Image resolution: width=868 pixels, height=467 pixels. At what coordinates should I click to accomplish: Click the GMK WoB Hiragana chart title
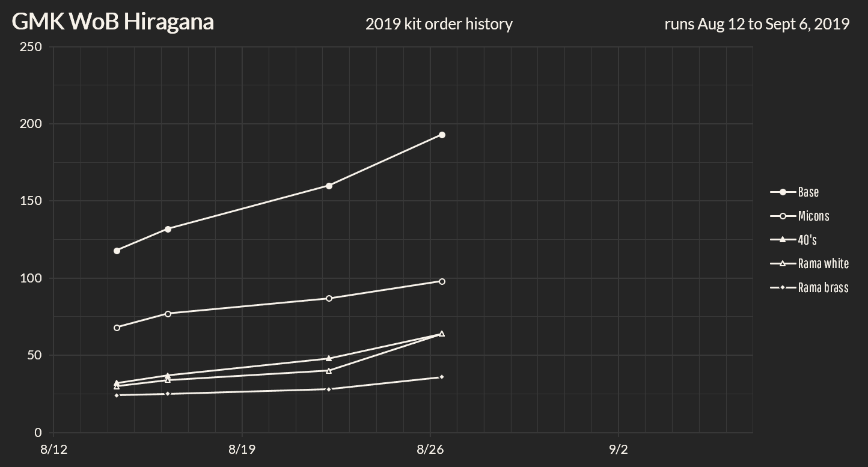pos(113,22)
